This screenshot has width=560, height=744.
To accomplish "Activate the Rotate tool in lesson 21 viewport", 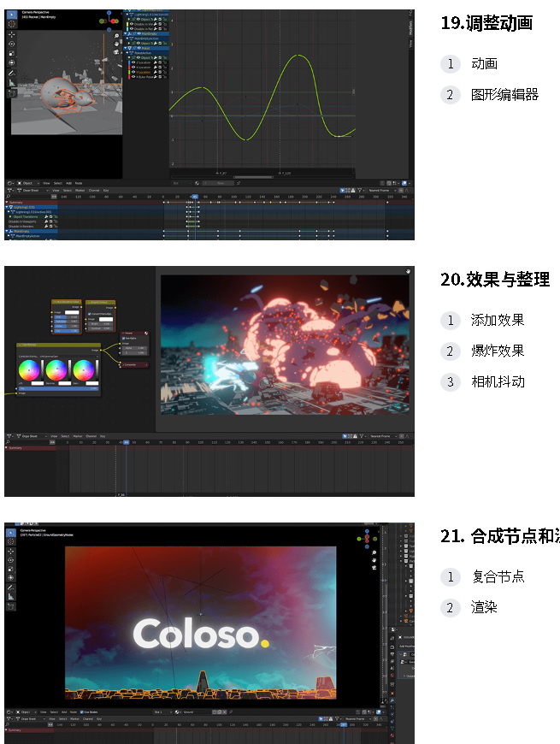I will point(11,560).
